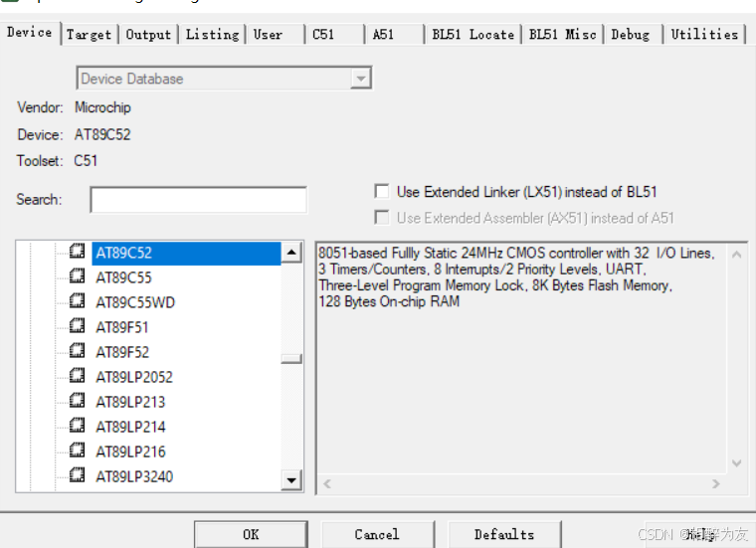Click the chip icon beside AT89C55WD

tap(78, 301)
